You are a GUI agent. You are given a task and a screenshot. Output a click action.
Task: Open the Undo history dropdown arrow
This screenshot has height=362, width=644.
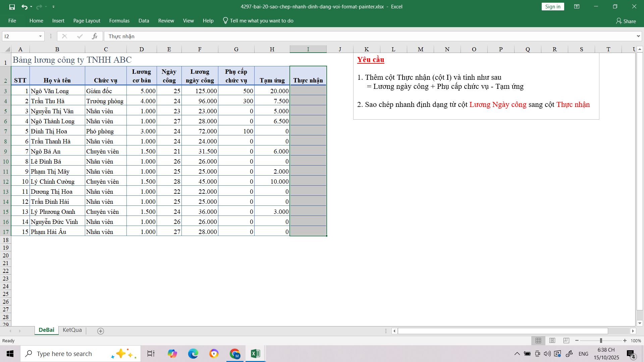click(31, 7)
